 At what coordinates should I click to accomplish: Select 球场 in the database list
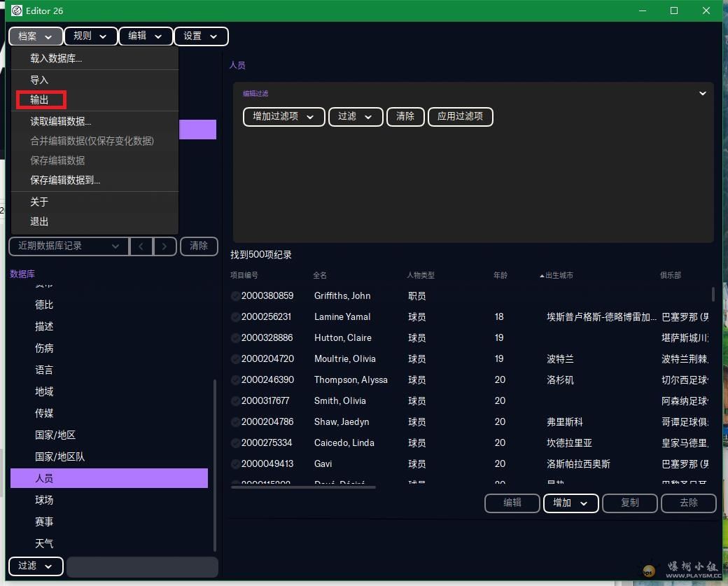click(x=44, y=500)
